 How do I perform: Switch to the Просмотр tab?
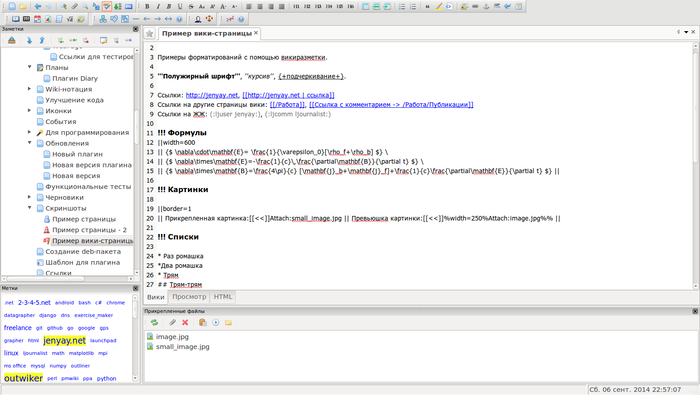click(x=189, y=297)
